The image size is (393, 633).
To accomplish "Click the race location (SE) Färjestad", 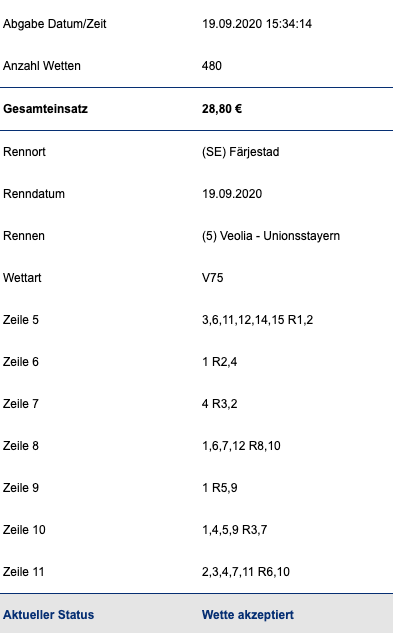I will (x=241, y=152).
